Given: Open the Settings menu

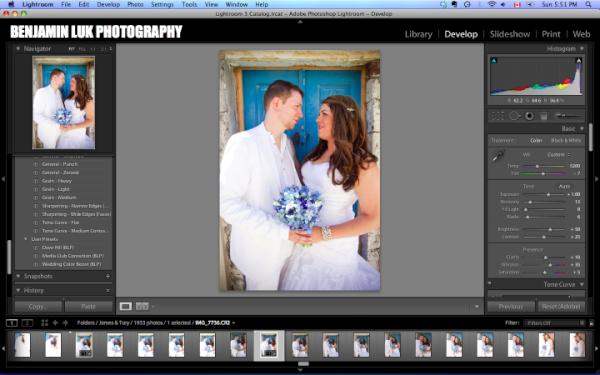Looking at the screenshot, I should click(162, 4).
